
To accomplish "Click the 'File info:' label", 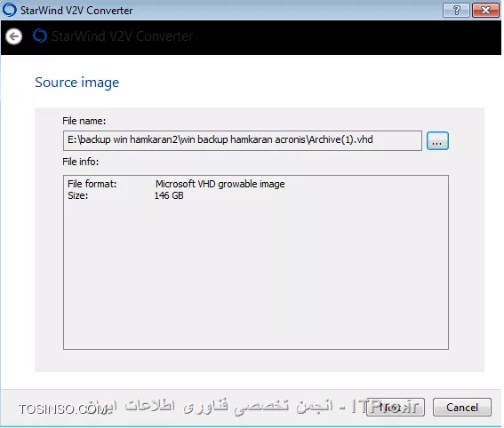I will 80,162.
